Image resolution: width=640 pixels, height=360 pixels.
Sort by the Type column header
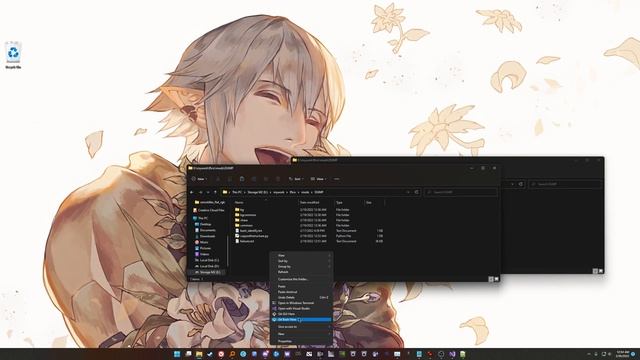349,202
